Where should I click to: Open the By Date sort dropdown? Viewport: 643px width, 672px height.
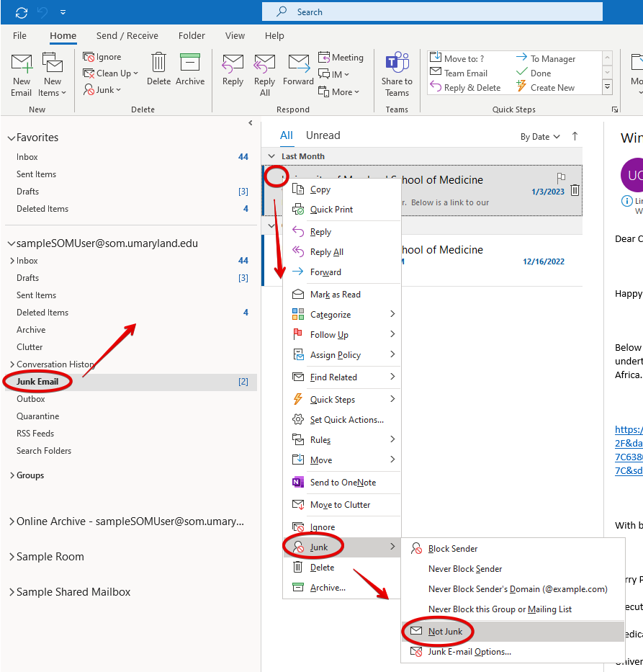[540, 137]
